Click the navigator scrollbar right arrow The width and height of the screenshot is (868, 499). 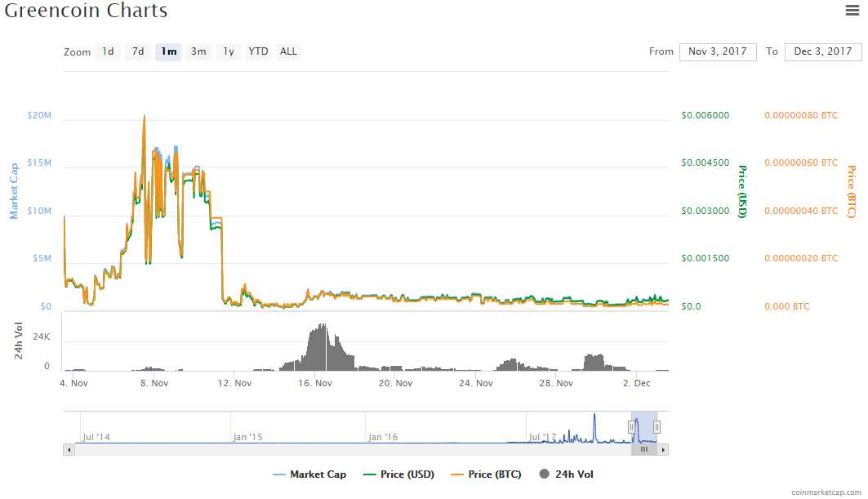click(x=663, y=449)
